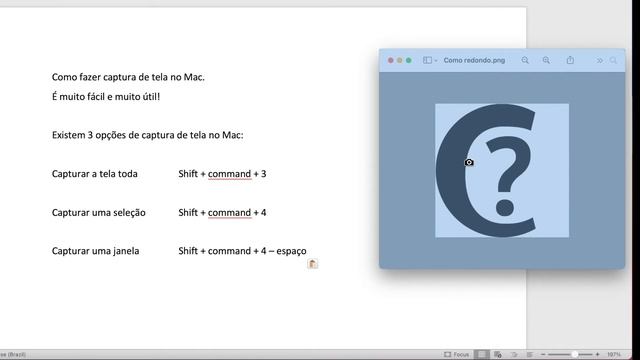Click the text 'Capturar uma seleção'
640x360 pixels.
98,213
